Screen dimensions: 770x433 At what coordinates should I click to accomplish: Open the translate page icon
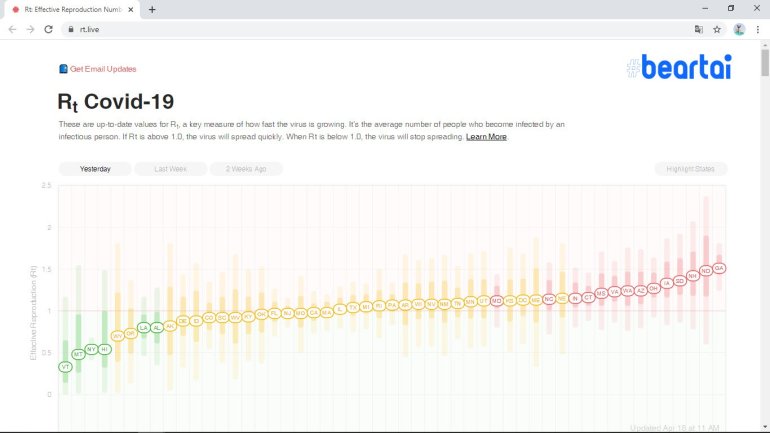pyautogui.click(x=699, y=29)
